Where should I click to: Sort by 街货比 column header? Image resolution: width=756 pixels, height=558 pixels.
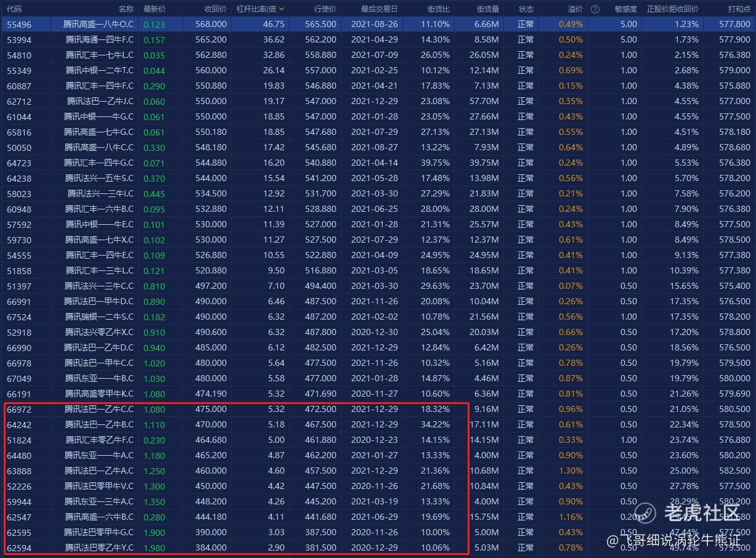coord(439,9)
